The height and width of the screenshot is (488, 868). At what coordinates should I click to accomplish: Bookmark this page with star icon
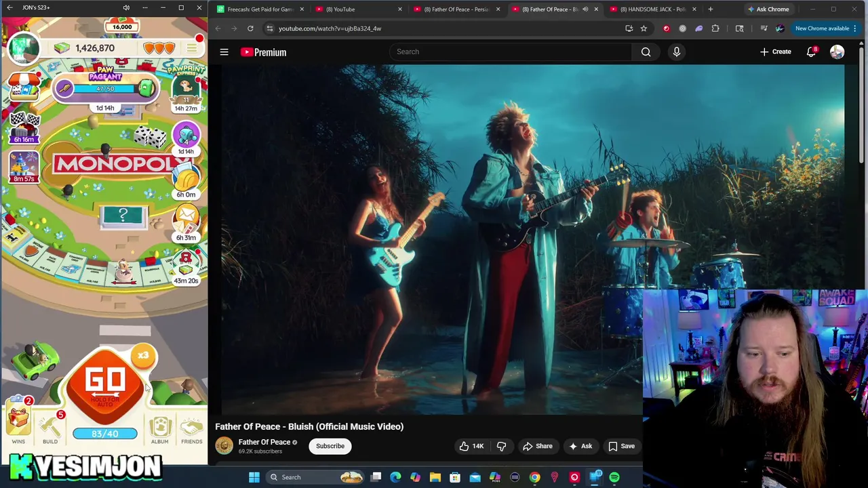[x=644, y=28]
